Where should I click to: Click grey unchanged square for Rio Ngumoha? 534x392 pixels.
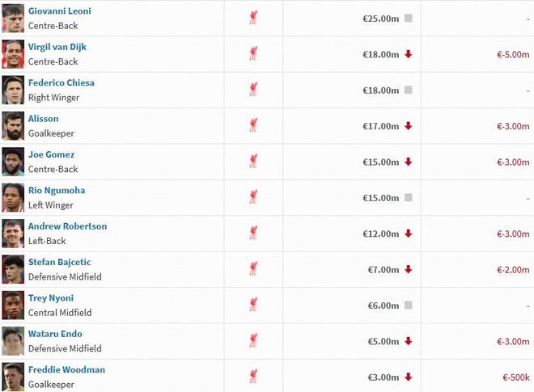click(x=409, y=197)
